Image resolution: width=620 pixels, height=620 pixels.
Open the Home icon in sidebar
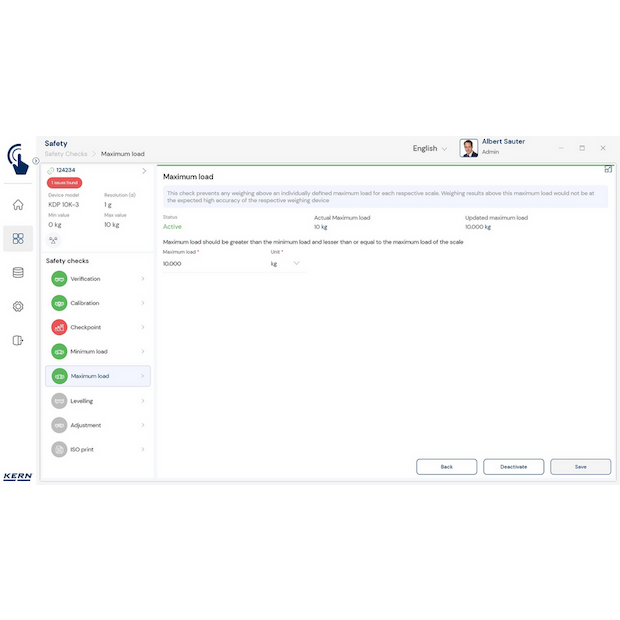point(18,205)
